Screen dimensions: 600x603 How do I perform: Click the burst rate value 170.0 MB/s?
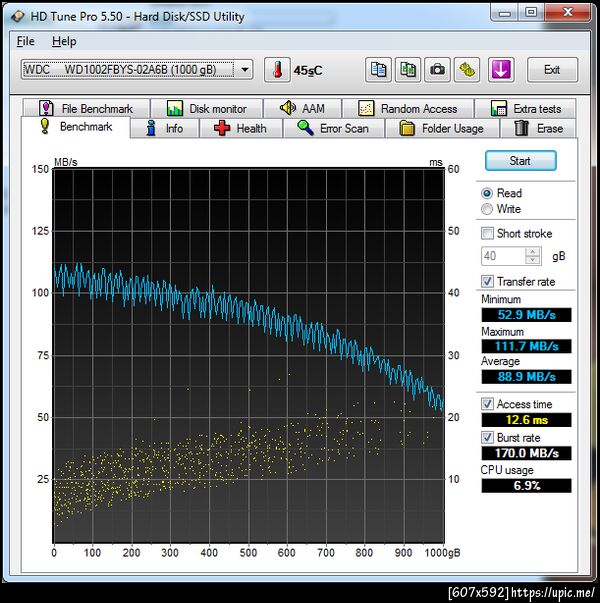(x=527, y=453)
